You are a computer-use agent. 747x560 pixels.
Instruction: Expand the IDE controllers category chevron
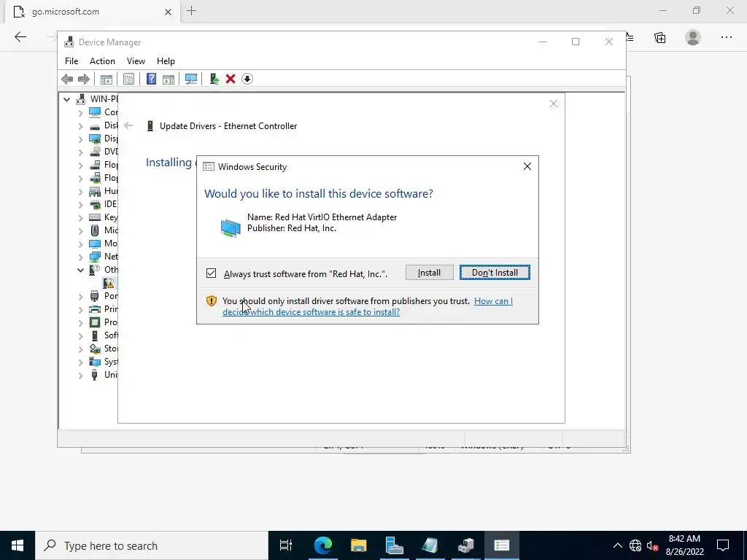pos(80,205)
